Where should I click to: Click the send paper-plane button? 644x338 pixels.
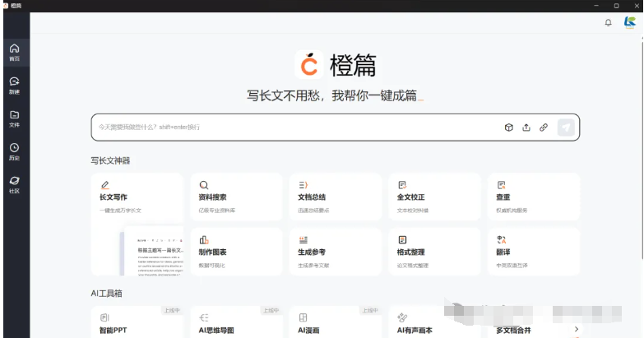[566, 127]
